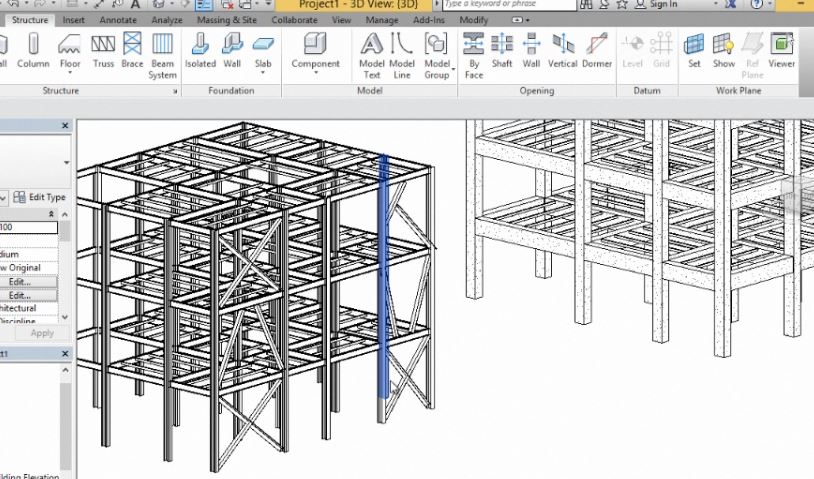Select the Truss tool
The height and width of the screenshot is (479, 814).
coord(103,50)
